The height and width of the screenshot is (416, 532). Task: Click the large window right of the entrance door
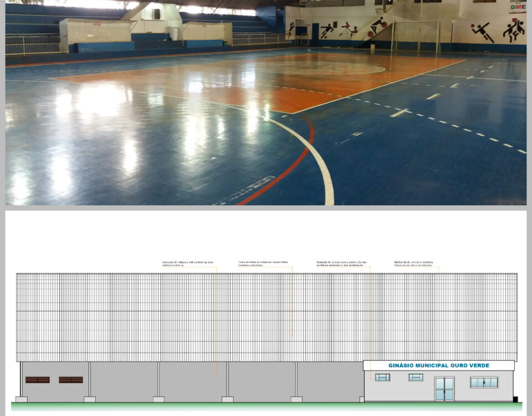[x=484, y=382]
